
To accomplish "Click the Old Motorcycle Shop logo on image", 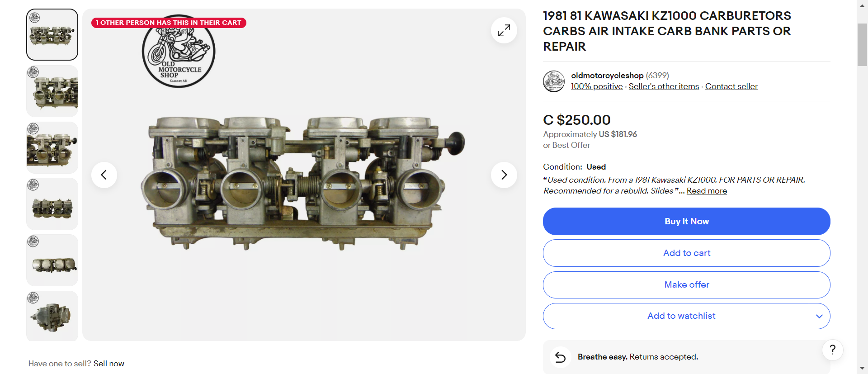I will (x=179, y=52).
